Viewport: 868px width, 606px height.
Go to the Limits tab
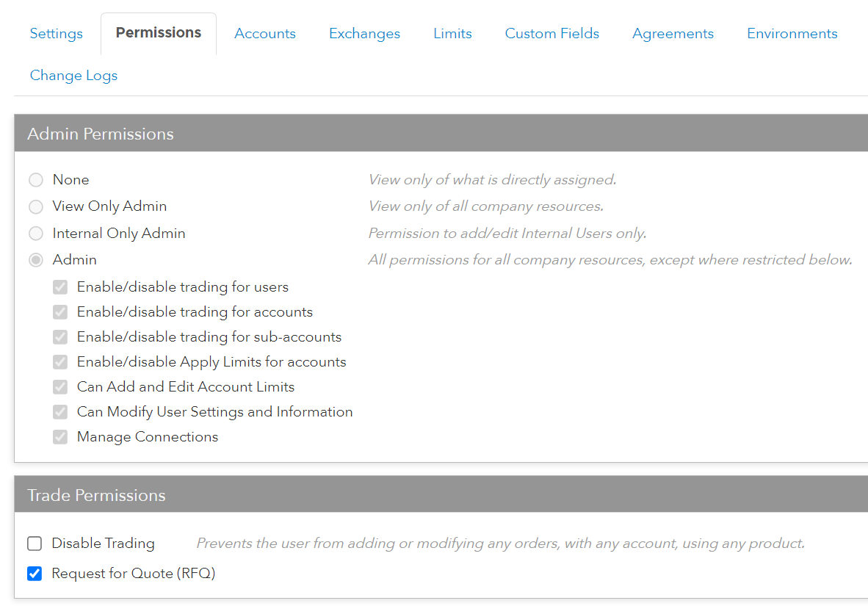coord(452,34)
